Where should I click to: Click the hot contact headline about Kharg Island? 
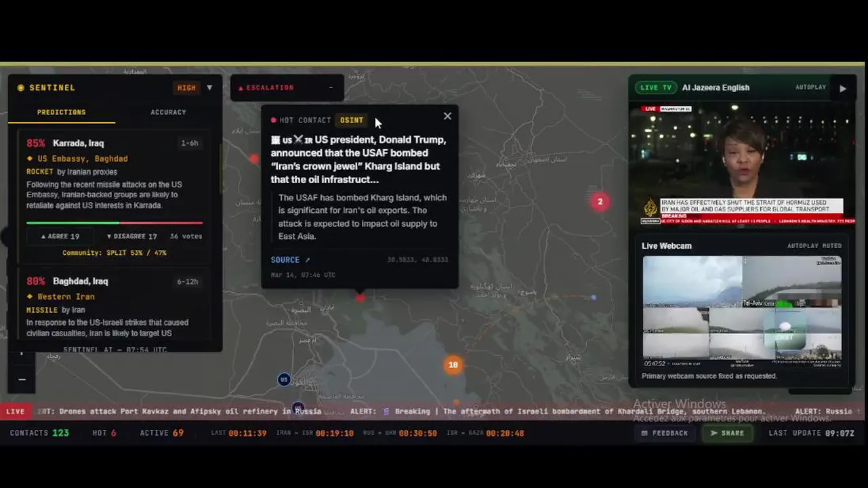click(x=358, y=159)
